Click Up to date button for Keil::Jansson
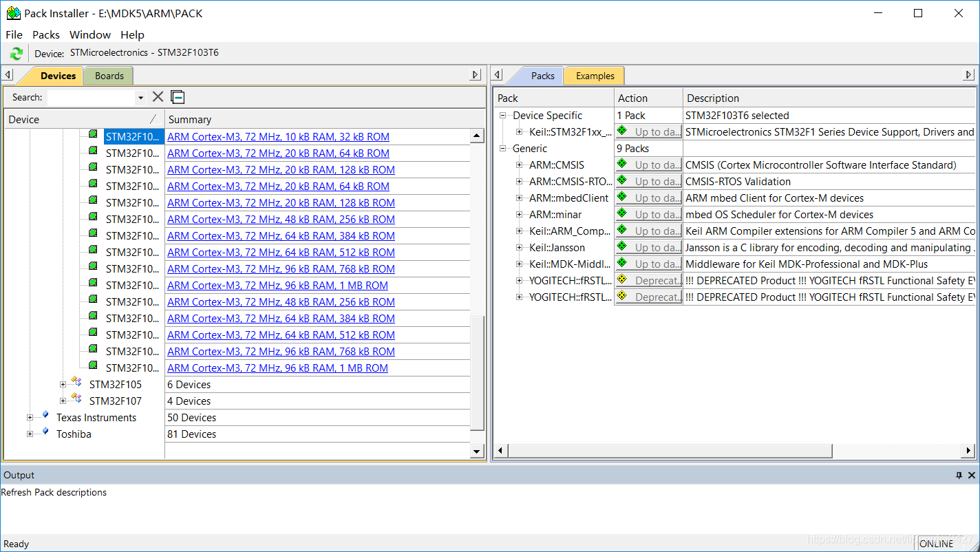Image resolution: width=980 pixels, height=552 pixels. click(x=648, y=248)
